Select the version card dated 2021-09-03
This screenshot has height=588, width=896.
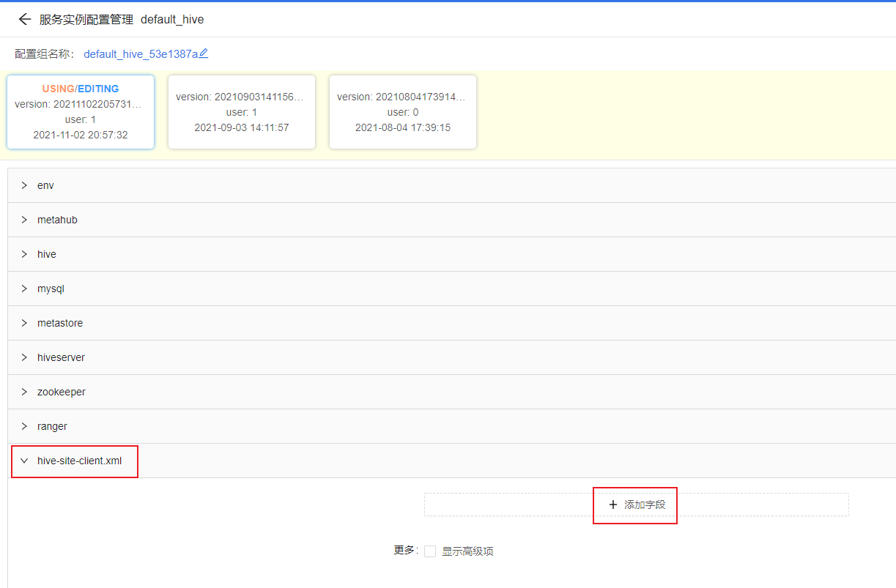pyautogui.click(x=242, y=111)
